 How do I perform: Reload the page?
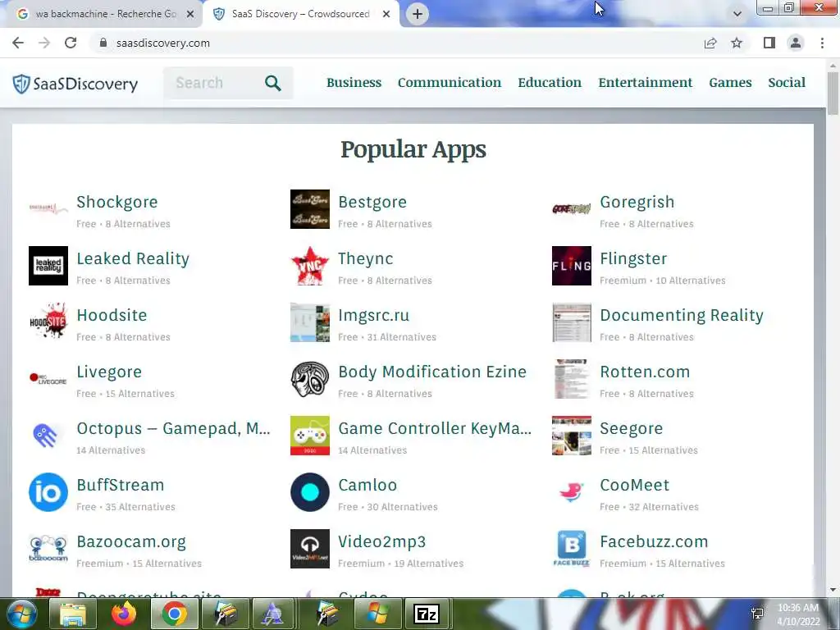click(x=71, y=43)
